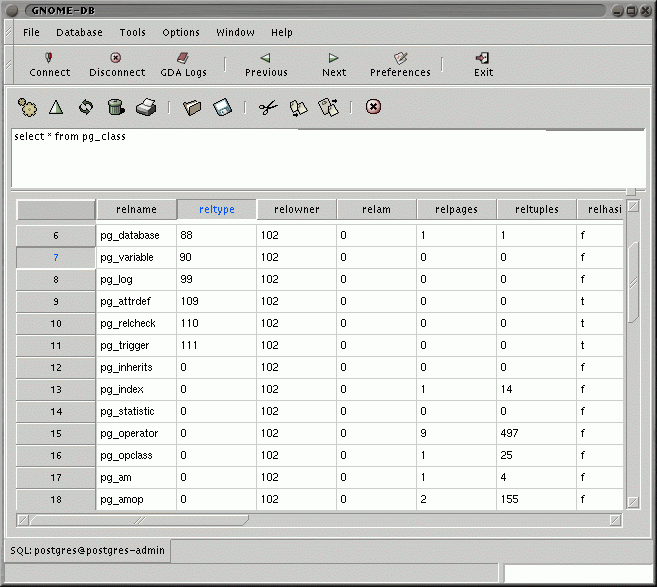657x587 pixels.
Task: Click in the SQL query text area
Action: 328,160
